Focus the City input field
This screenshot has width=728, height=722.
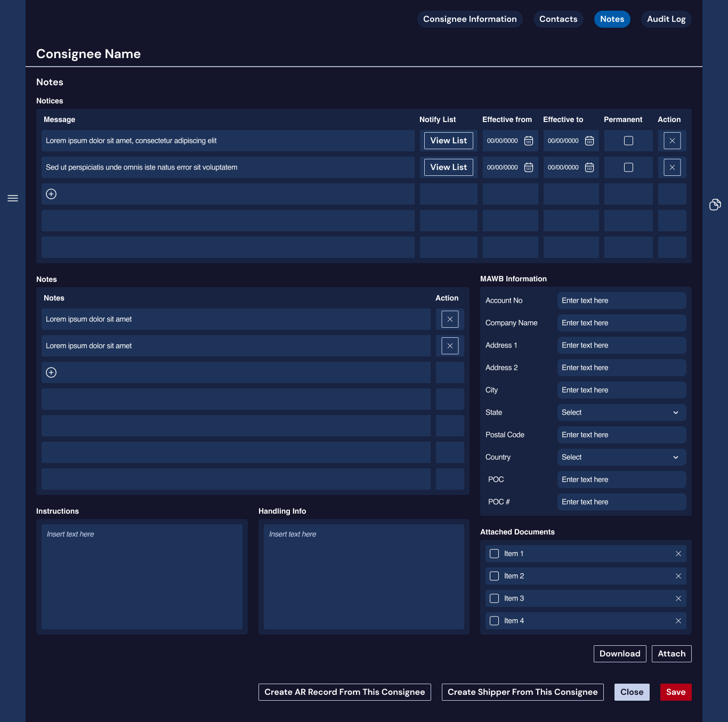point(622,390)
